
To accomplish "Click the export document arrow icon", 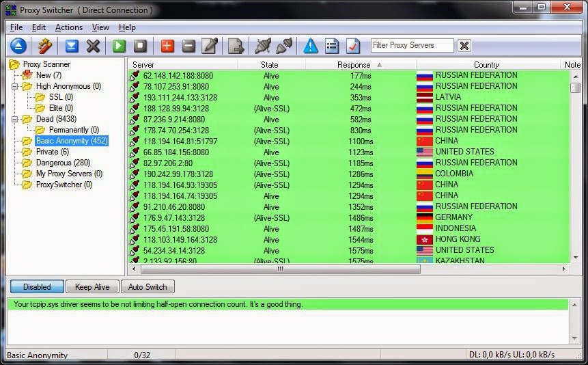I will [x=236, y=46].
